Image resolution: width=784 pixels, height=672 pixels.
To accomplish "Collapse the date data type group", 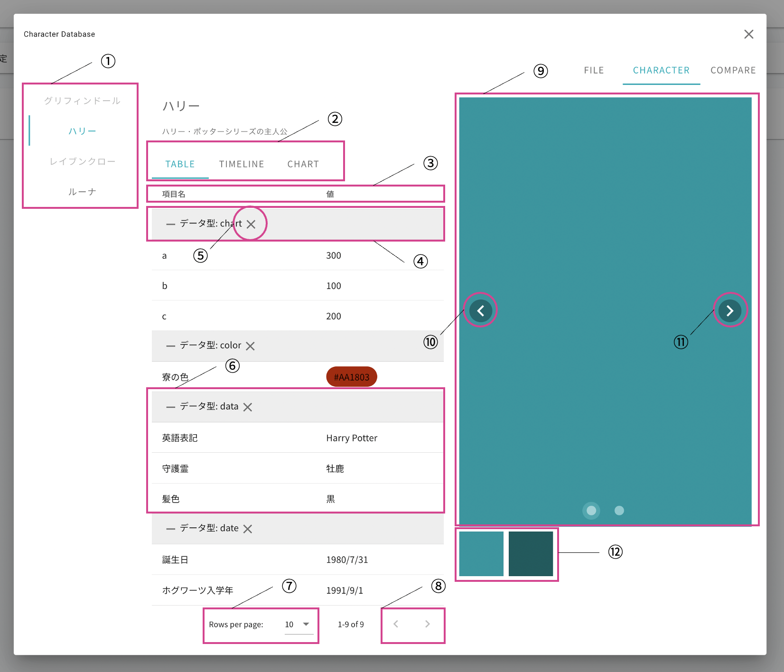I will coord(170,529).
